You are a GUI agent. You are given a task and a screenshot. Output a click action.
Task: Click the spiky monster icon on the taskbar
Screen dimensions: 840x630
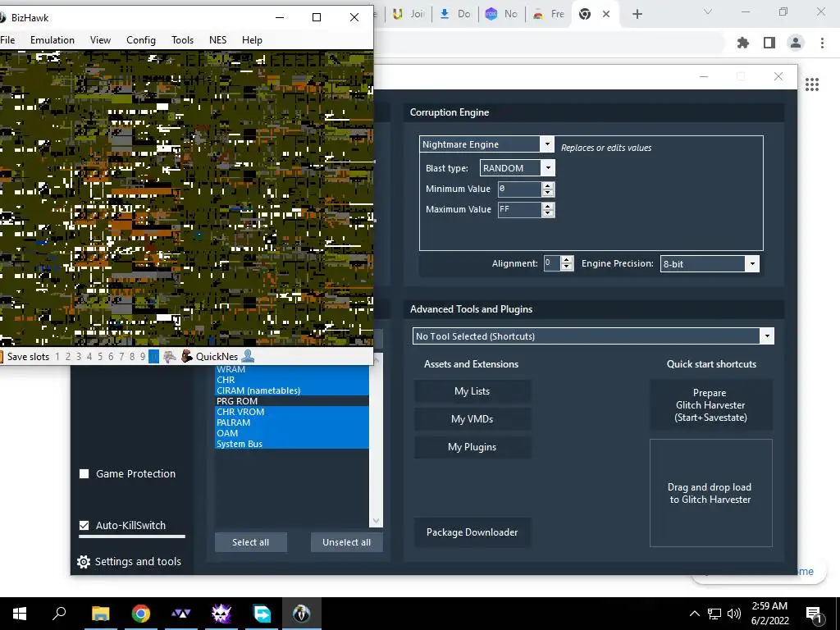tap(221, 614)
